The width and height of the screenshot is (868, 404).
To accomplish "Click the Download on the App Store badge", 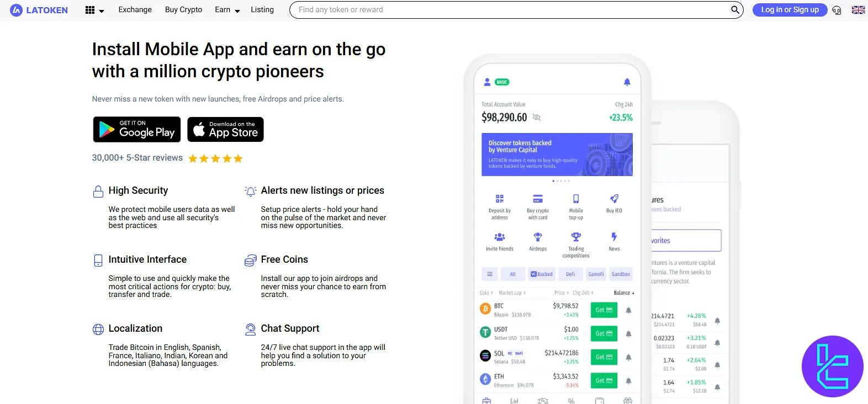I will (x=225, y=129).
